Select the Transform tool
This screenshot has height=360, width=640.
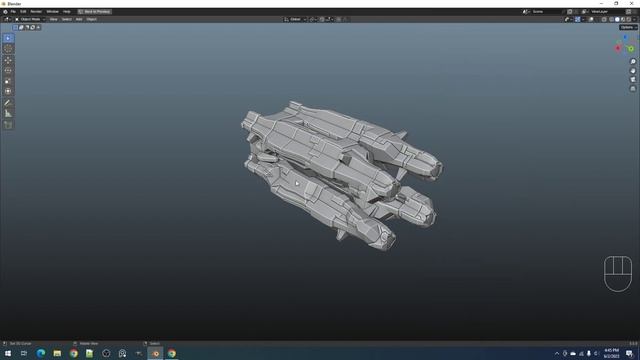click(8, 91)
